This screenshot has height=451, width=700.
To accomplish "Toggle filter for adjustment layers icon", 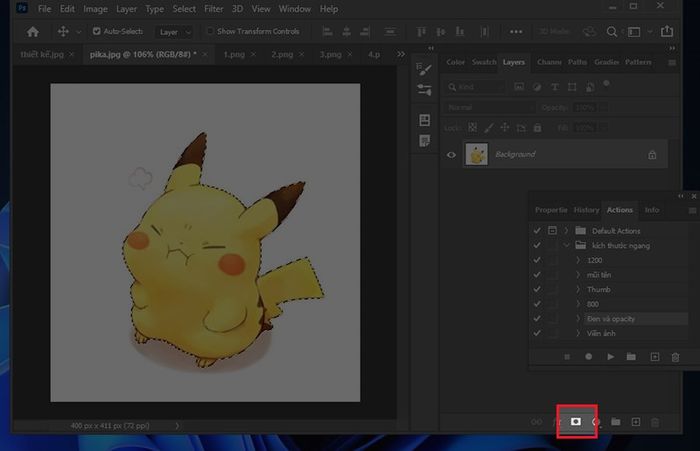I will 537,87.
